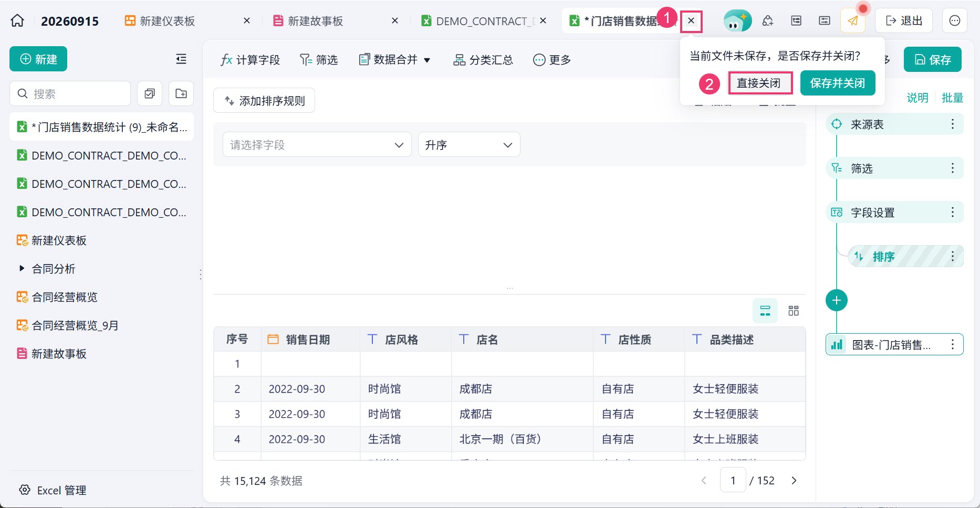The height and width of the screenshot is (508, 980).
Task: Switch to grid card view toggle
Action: 794,311
